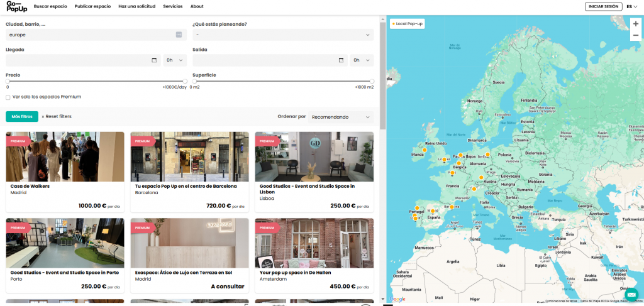
Task: Zoom in on the map
Action: pos(635,24)
